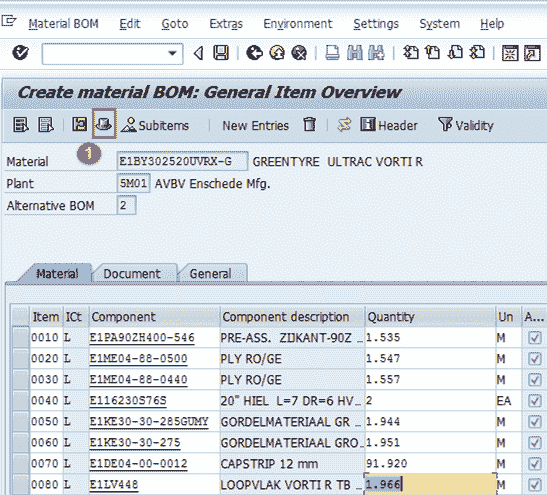The width and height of the screenshot is (547, 495).
Task: Toggle checkbox in item 0040 row
Action: tap(534, 401)
